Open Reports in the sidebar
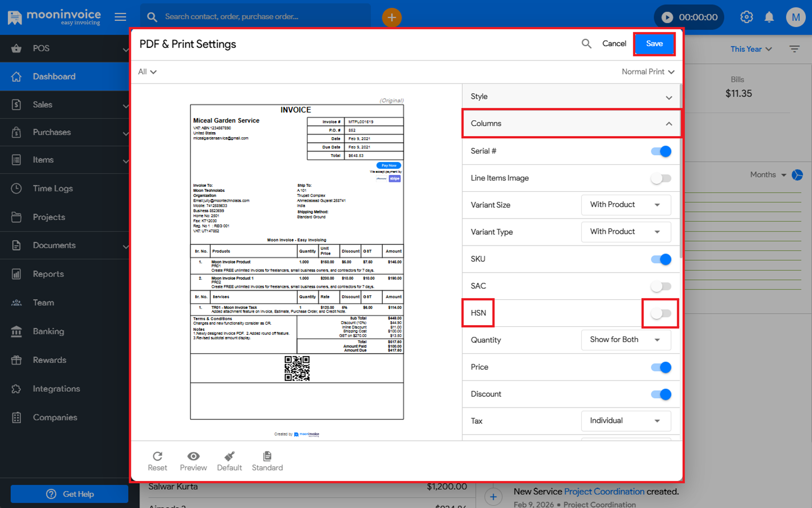Screen dimensions: 812x508 pos(48,274)
